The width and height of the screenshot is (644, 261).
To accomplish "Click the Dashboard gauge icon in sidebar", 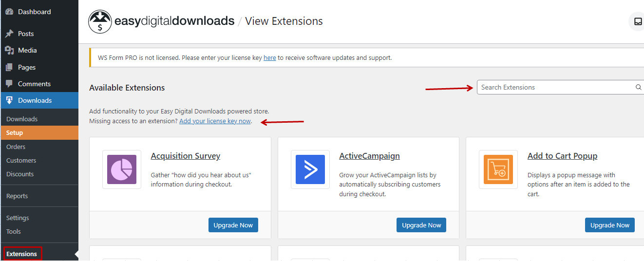I will pyautogui.click(x=9, y=12).
